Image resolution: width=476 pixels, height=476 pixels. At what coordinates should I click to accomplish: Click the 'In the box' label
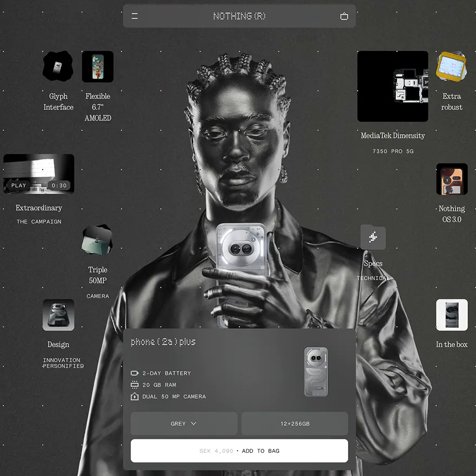point(452,345)
